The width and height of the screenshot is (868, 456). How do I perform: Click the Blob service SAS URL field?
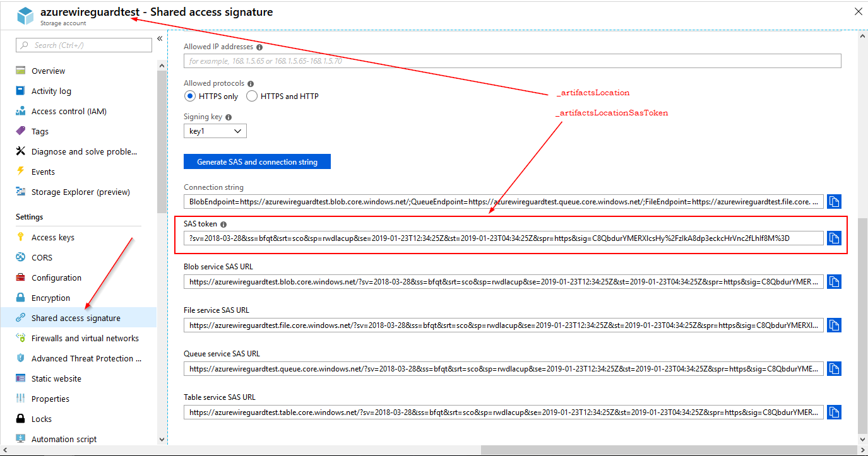pyautogui.click(x=504, y=281)
